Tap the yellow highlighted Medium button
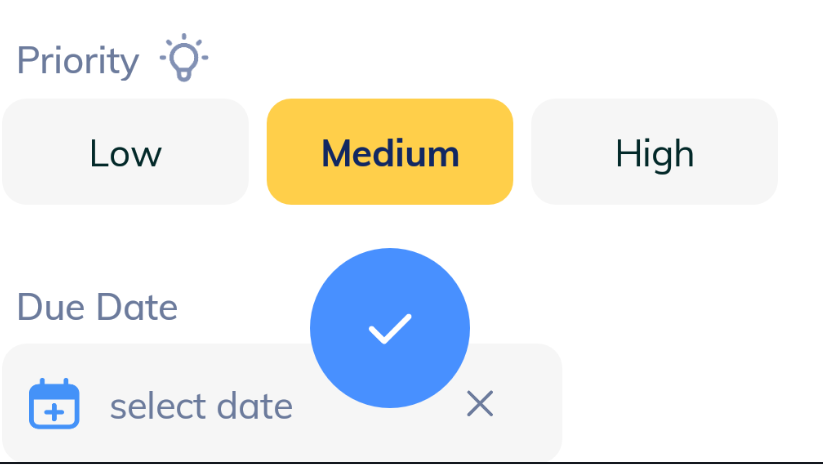Image resolution: width=823 pixels, height=465 pixels. point(390,152)
